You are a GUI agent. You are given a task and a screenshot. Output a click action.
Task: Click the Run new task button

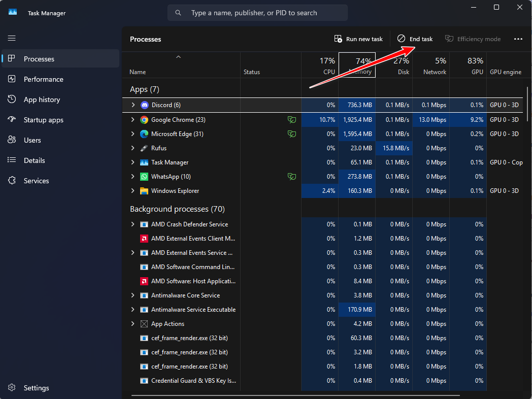pos(358,39)
